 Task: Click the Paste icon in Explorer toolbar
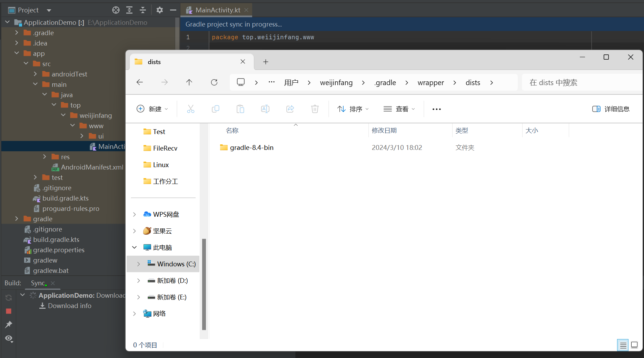(x=240, y=109)
